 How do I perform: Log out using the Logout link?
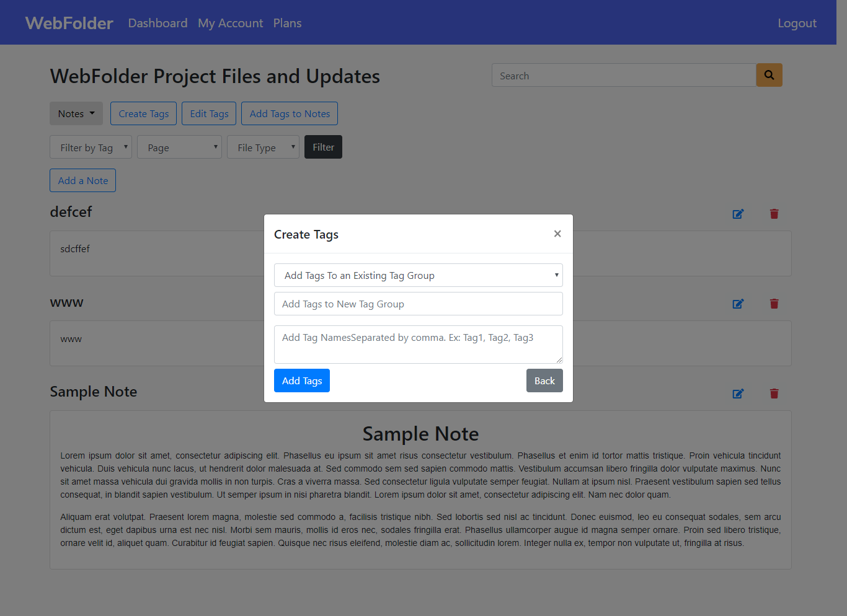[797, 23]
